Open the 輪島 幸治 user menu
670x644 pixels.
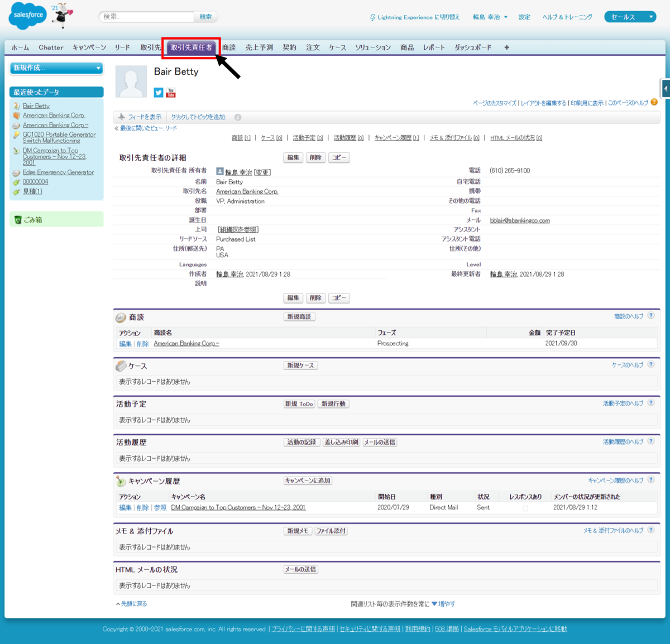(490, 17)
